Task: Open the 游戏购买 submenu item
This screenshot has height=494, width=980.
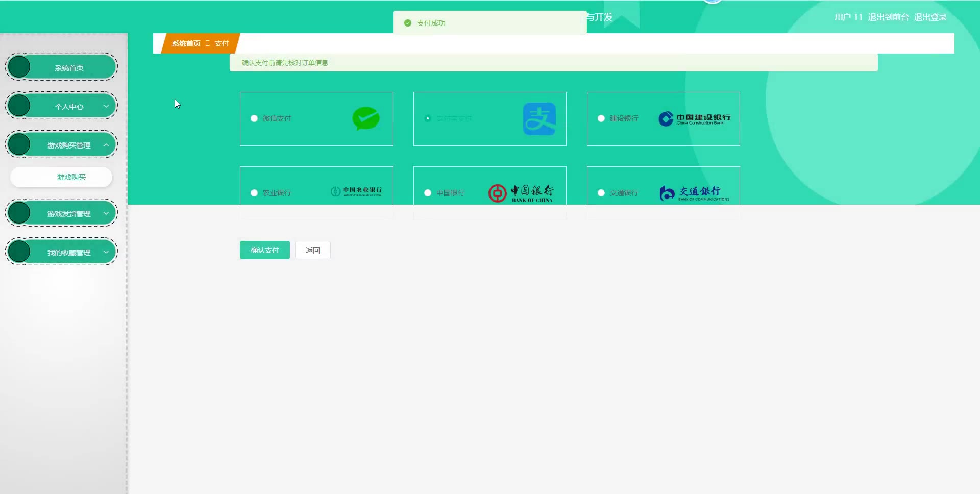Action: coord(61,177)
